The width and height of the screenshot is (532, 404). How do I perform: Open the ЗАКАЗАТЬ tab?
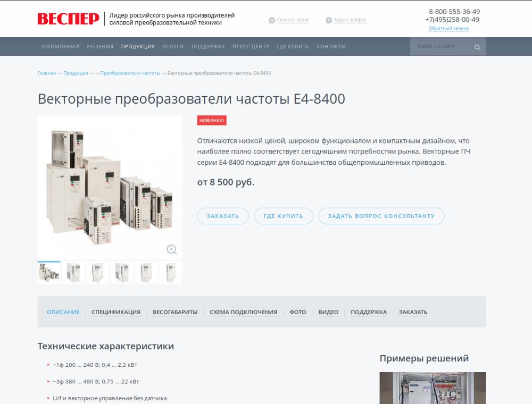point(413,312)
